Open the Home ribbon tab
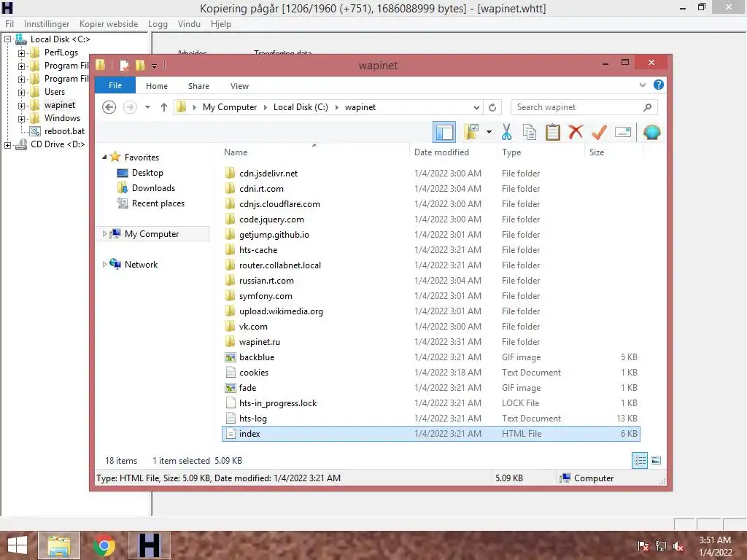Screen dimensions: 747x560 tap(157, 86)
